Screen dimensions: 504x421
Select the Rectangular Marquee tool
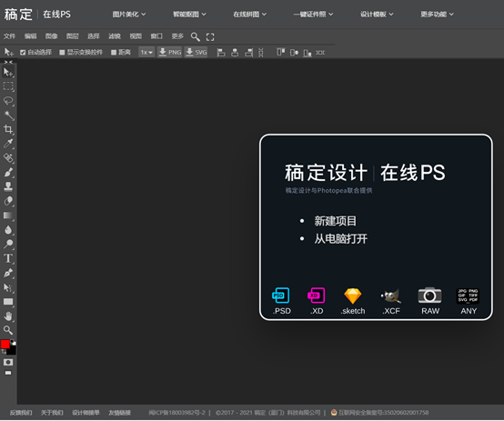point(8,86)
